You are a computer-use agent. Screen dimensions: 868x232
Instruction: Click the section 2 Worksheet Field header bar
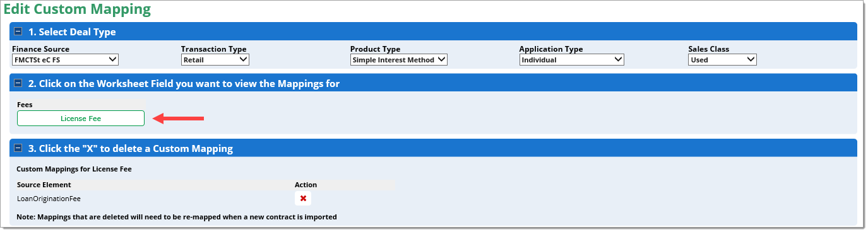pyautogui.click(x=434, y=84)
